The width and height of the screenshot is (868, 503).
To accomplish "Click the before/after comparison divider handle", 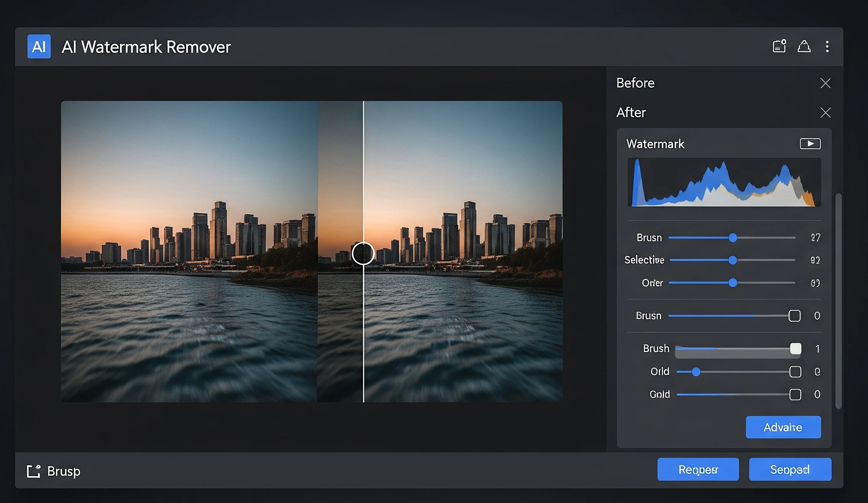I will click(363, 254).
